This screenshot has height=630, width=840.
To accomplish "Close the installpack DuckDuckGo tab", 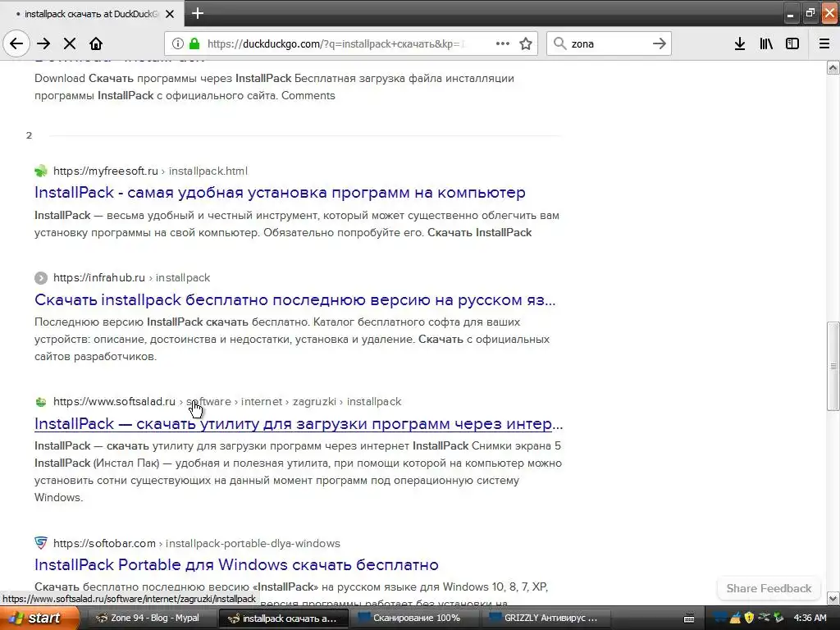I will tap(170, 14).
